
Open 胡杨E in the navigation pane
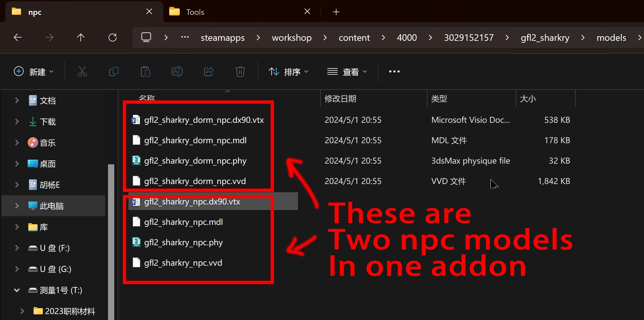pyautogui.click(x=50, y=185)
